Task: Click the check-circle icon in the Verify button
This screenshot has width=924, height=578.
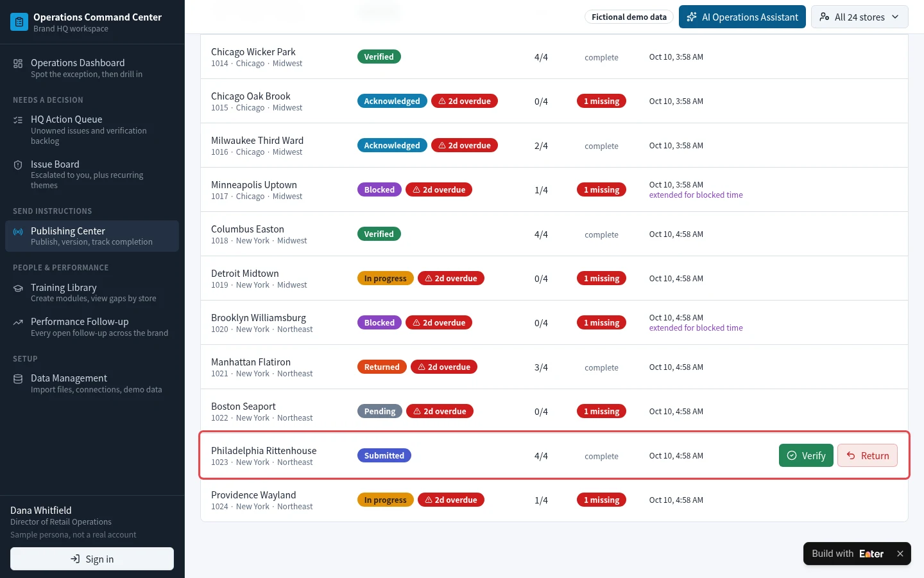Action: 792,455
